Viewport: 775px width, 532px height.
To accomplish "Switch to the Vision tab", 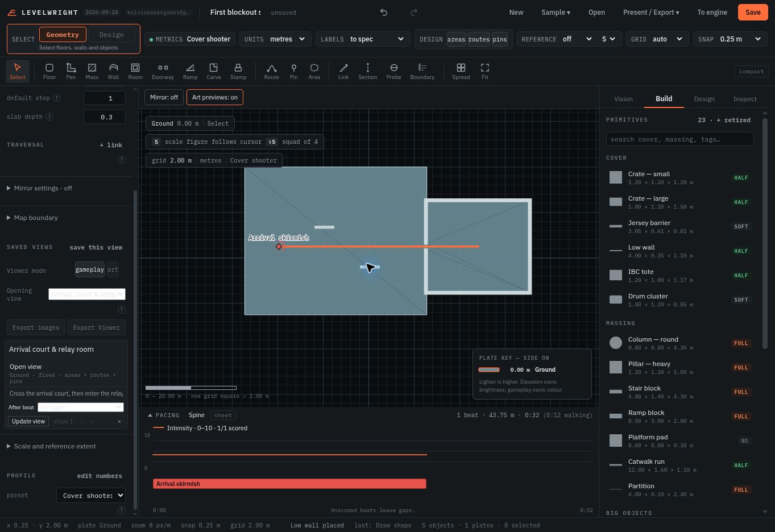I will (x=623, y=99).
